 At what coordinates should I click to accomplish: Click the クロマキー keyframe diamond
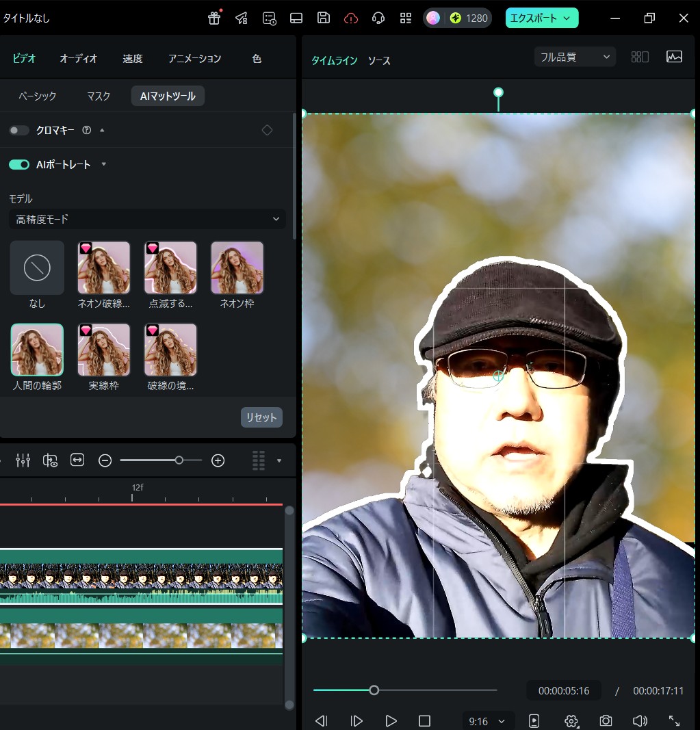point(267,130)
